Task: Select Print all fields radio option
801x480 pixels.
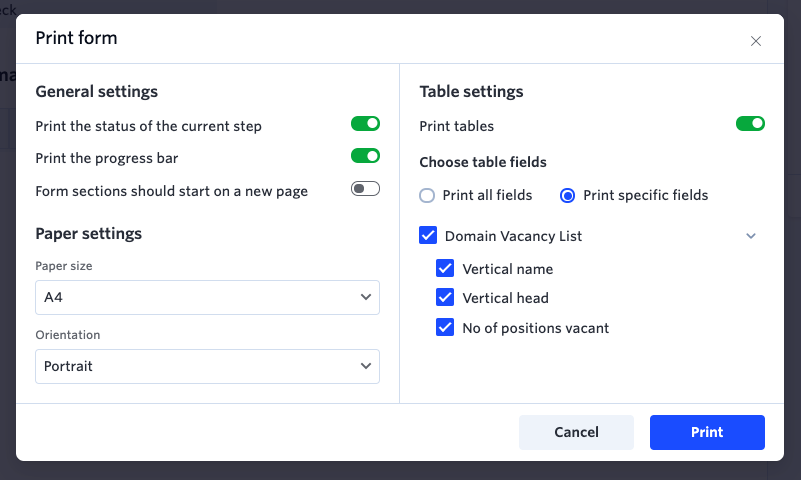Action: (427, 196)
